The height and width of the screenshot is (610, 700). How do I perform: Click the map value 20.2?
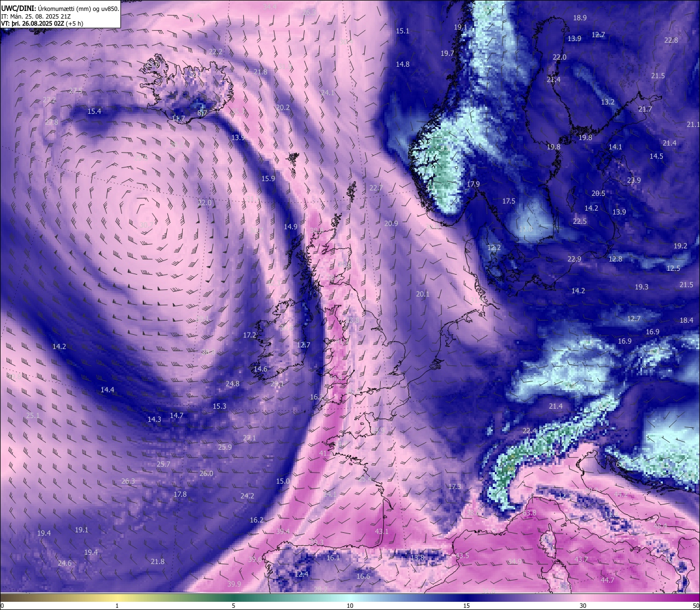(x=283, y=108)
